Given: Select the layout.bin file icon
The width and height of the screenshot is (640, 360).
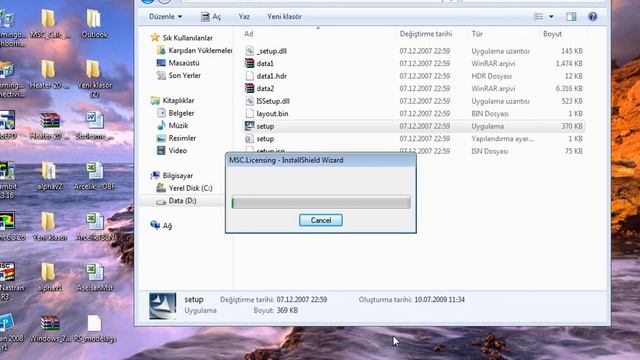Looking at the screenshot, I should [x=249, y=113].
